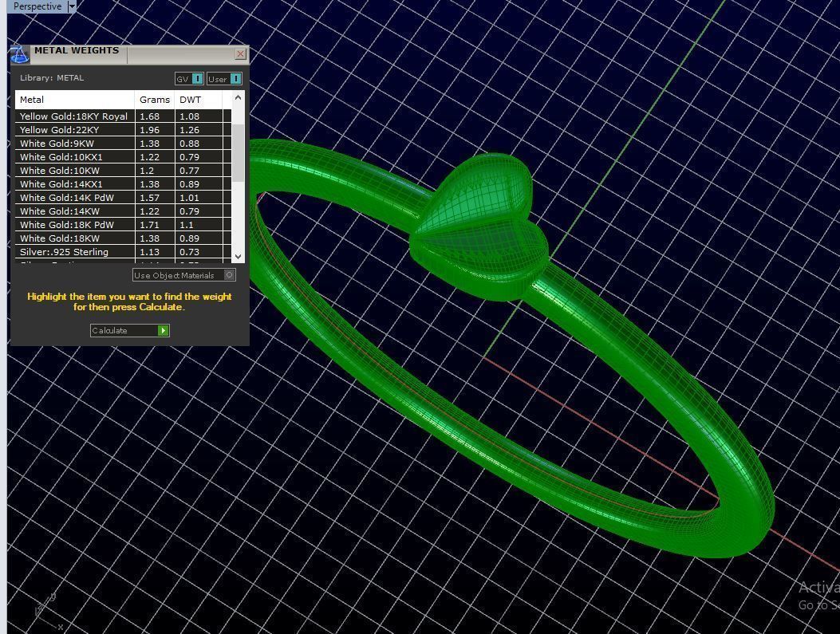Click the DWT column header

coord(198,100)
